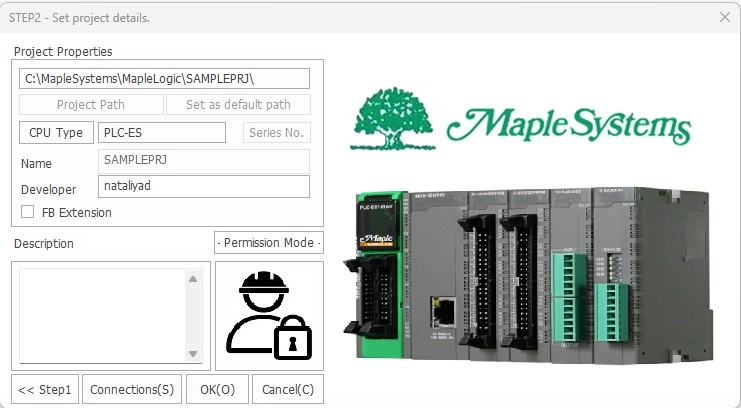Click the Name label text
Image resolution: width=741 pixels, height=408 pixels.
tap(36, 164)
